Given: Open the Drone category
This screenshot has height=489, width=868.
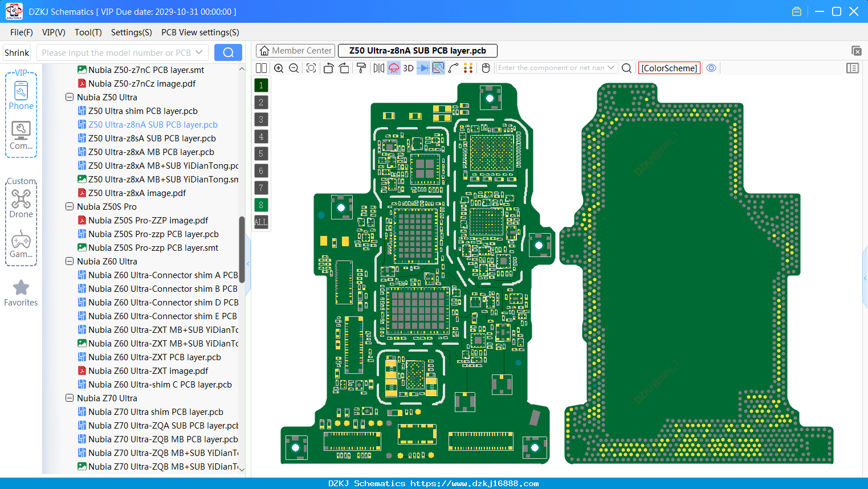Looking at the screenshot, I should [21, 203].
